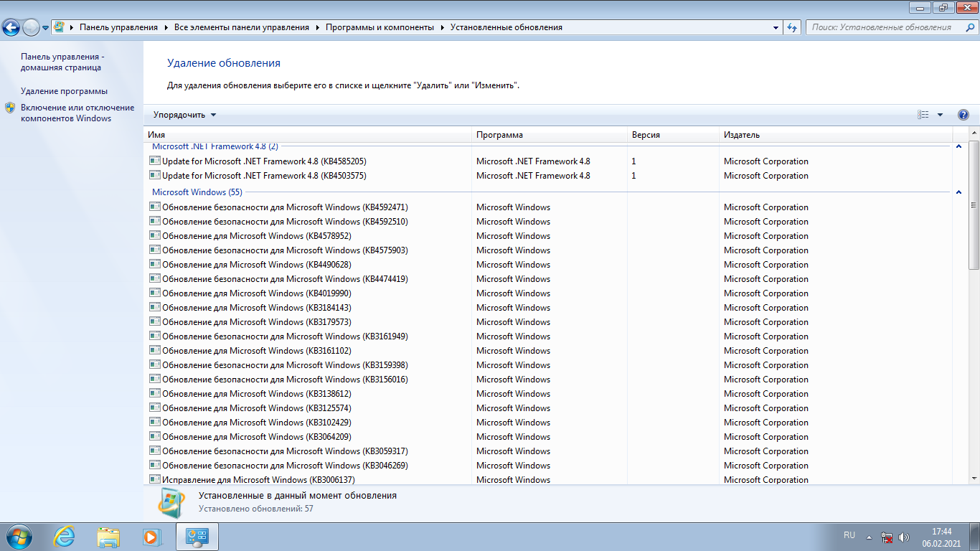The width and height of the screenshot is (980, 551).
Task: Select update KB3102429 in the list
Action: [549, 423]
